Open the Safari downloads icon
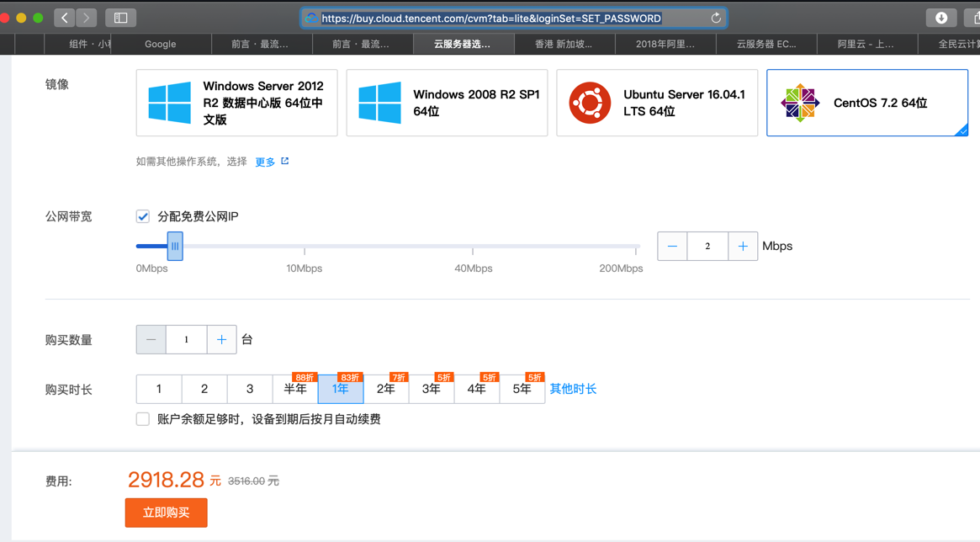This screenshot has width=980, height=542. 941,18
